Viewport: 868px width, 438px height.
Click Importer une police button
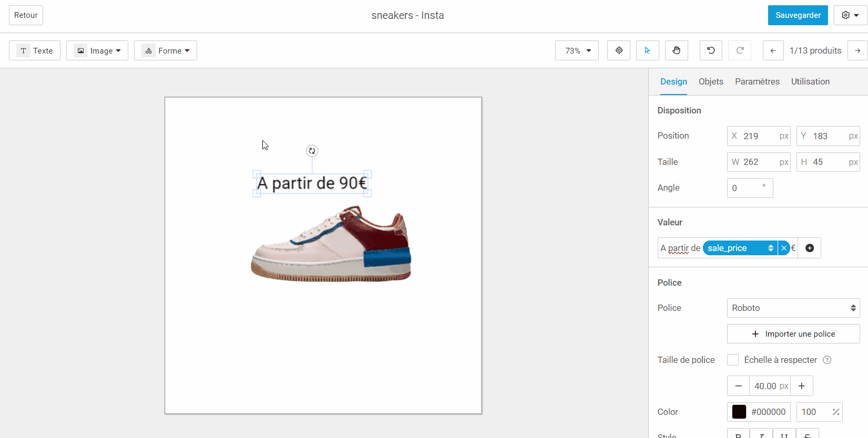tap(793, 333)
